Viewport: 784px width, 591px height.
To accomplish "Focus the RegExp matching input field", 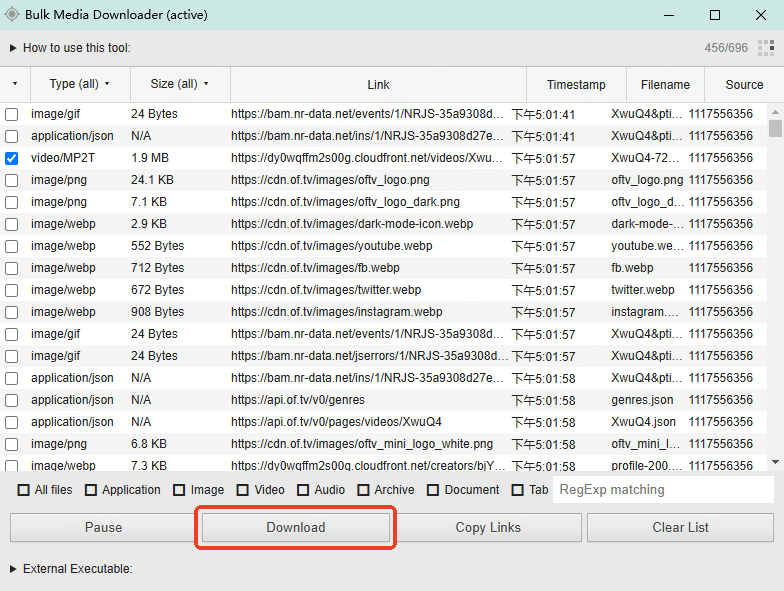I will pos(663,490).
